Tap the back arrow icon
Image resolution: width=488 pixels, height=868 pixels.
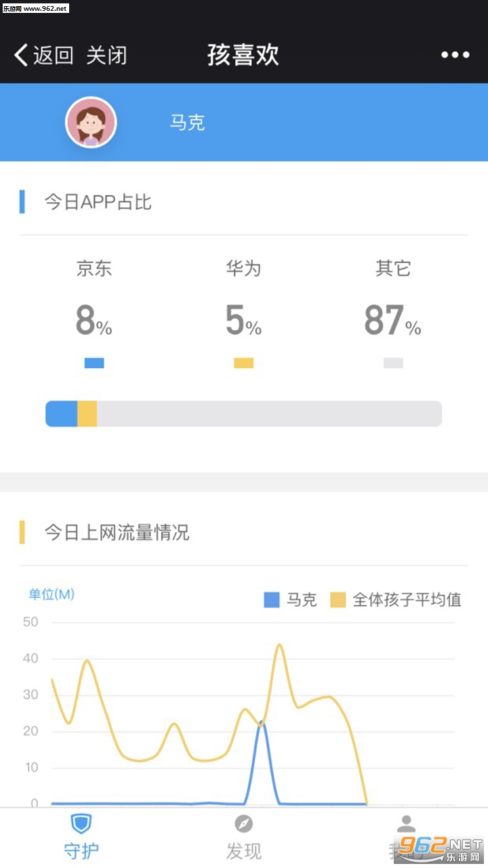pos(21,55)
